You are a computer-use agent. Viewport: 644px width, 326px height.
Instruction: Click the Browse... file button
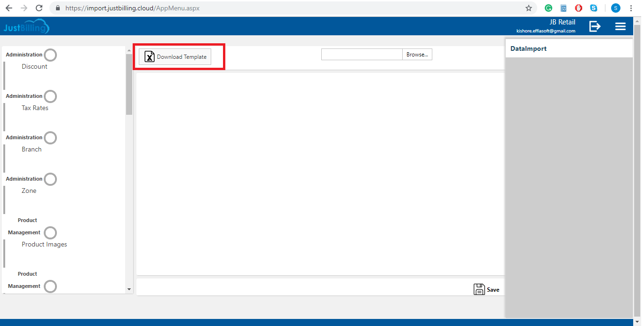[417, 55]
